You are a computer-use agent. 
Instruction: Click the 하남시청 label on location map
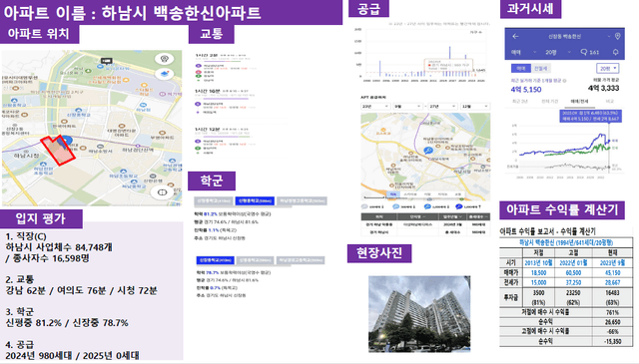(25, 156)
